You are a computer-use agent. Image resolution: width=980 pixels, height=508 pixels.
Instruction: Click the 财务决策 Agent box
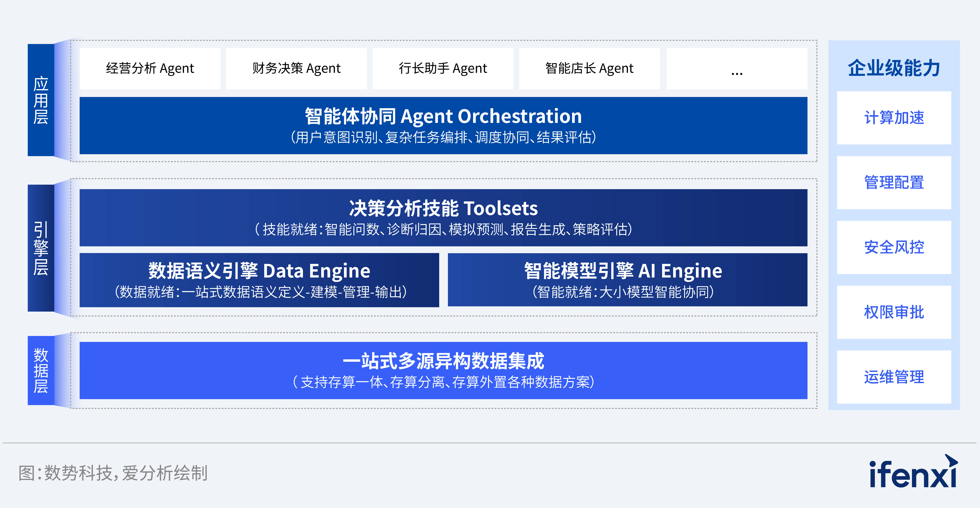[x=296, y=68]
